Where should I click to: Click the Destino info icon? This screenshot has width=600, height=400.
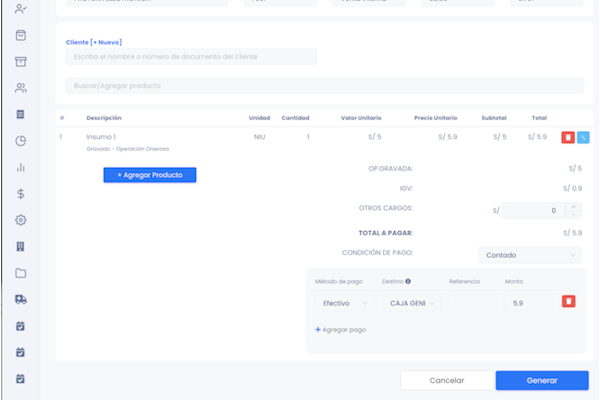pos(408,281)
